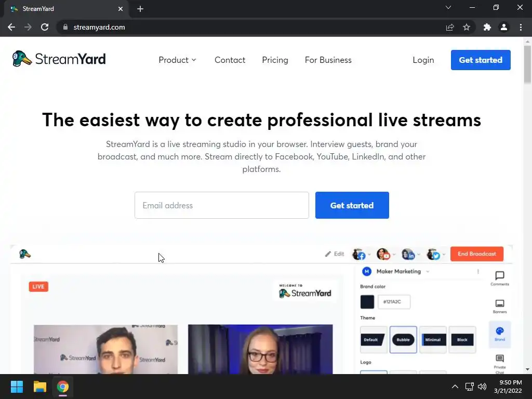This screenshot has height=399, width=532.
Task: Open the Contact page
Action: click(230, 60)
